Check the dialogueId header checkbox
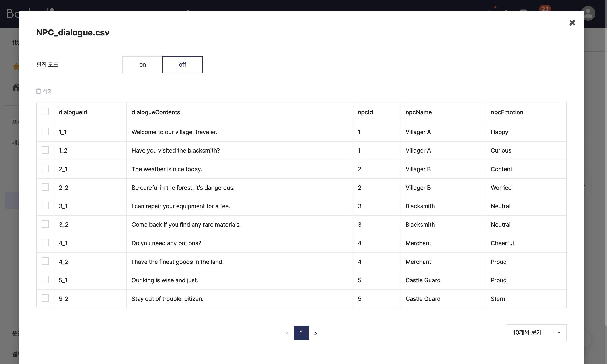The width and height of the screenshot is (607, 364). coord(45,112)
